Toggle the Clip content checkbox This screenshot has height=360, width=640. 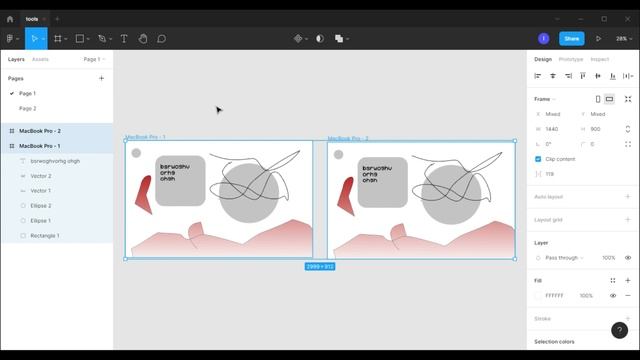538,159
